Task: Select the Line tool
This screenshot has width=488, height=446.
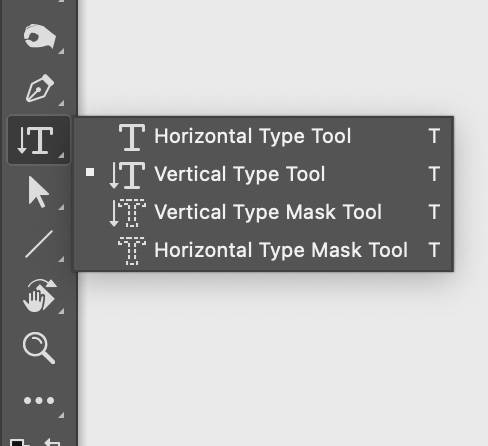Action: click(x=39, y=244)
